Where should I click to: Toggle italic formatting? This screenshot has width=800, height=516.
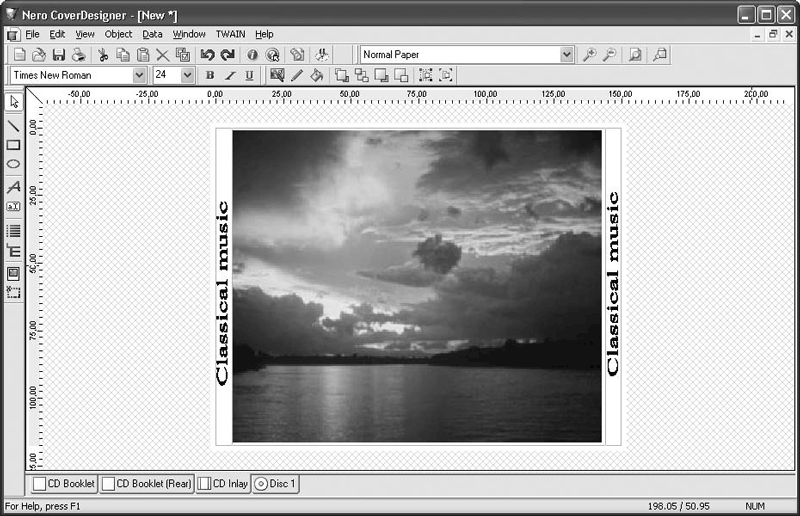pyautogui.click(x=229, y=75)
